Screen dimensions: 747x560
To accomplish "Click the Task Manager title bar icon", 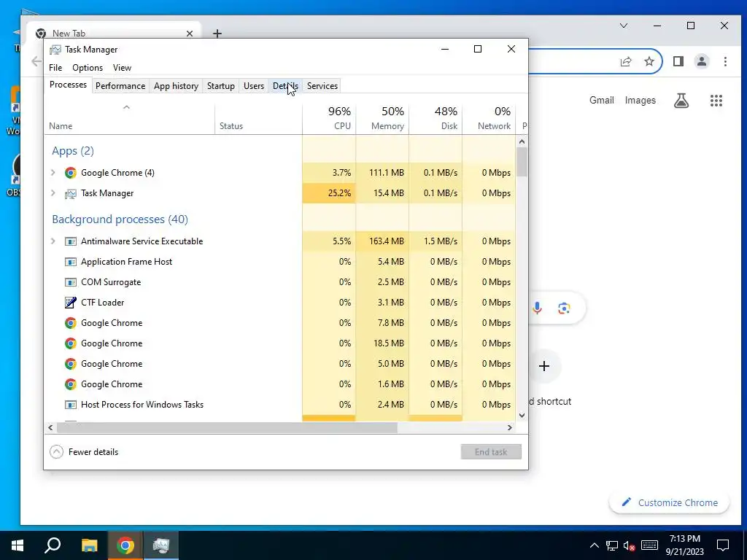I will (55, 50).
